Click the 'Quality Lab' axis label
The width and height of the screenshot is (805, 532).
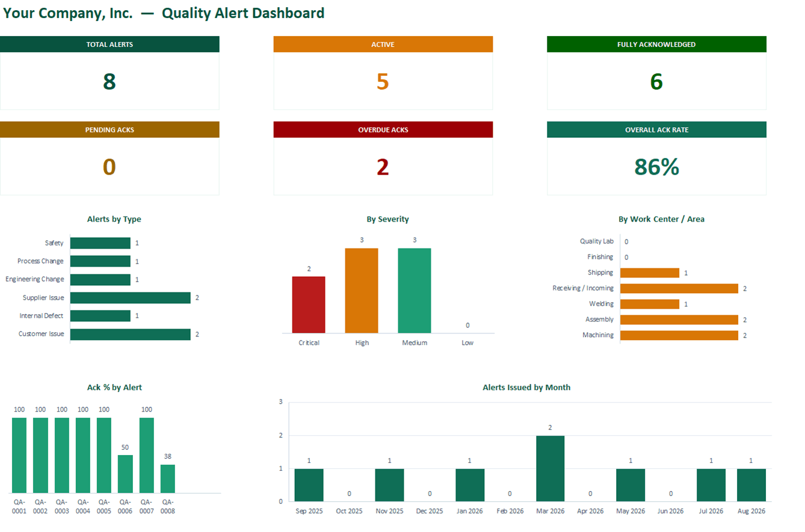597,241
